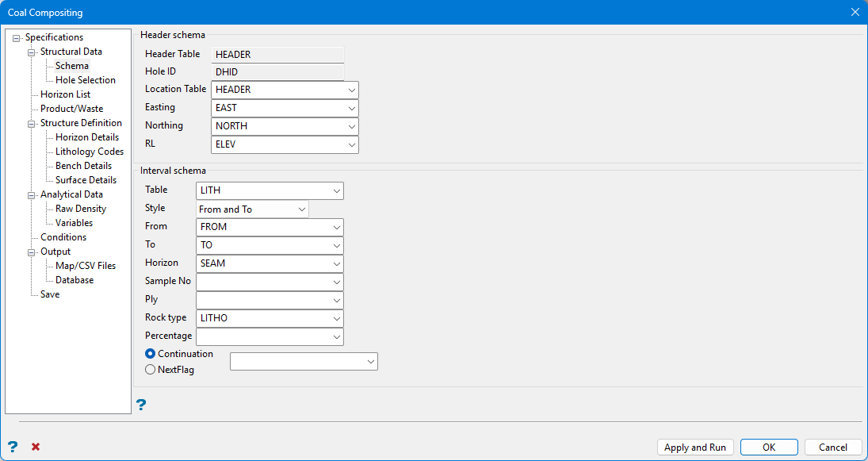868x461 pixels.
Task: Select the NextFlag radio button
Action: 150,370
